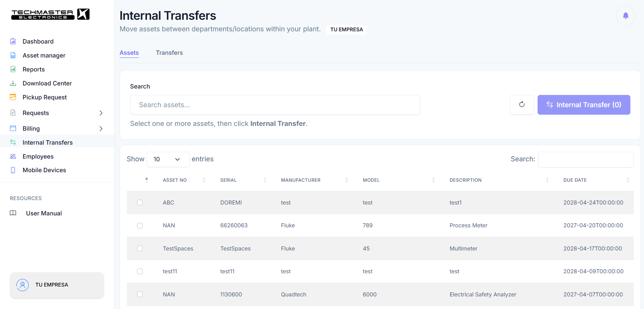Click the Download Center arrow icon
Screen dimensions: 644x309
click(x=13, y=83)
